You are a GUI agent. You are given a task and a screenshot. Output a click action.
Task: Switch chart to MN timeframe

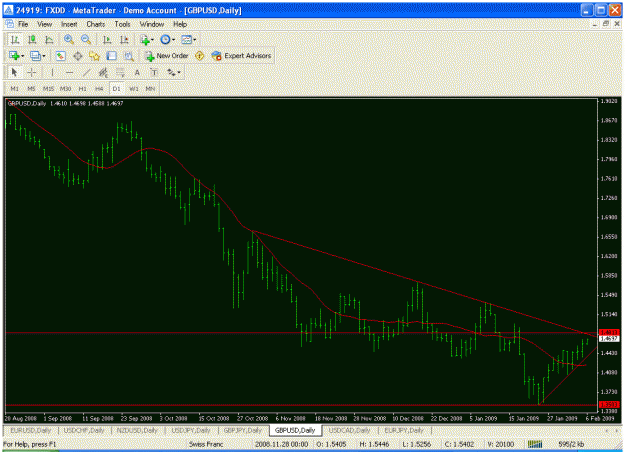(150, 88)
